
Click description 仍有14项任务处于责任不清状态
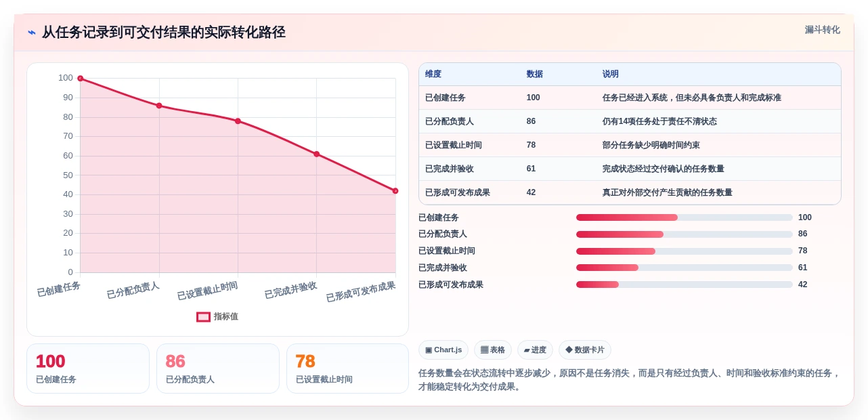pos(659,121)
